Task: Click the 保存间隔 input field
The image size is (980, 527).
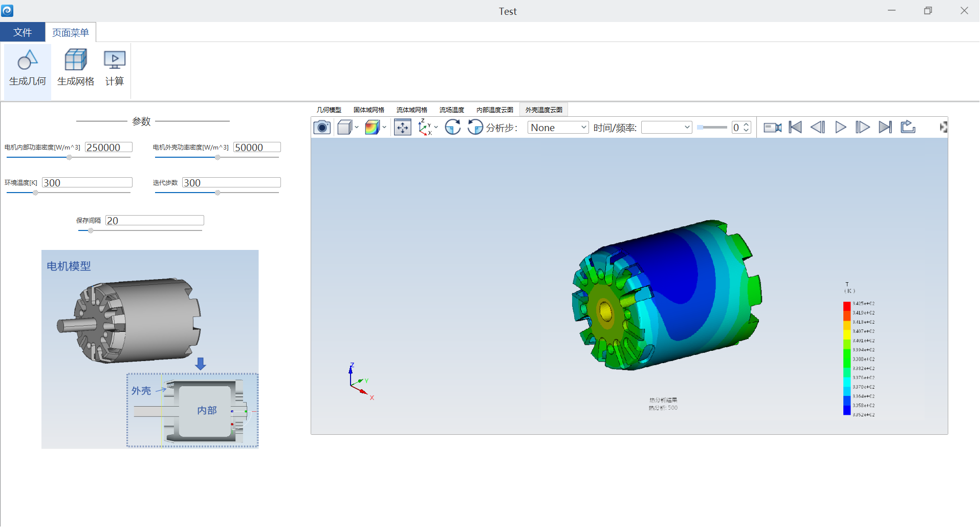Action: (155, 220)
